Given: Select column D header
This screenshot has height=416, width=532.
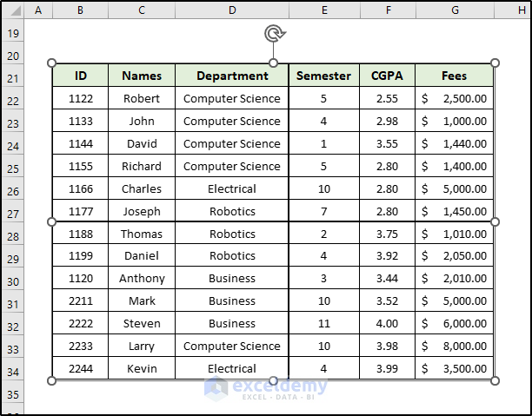Looking at the screenshot, I should click(x=232, y=10).
